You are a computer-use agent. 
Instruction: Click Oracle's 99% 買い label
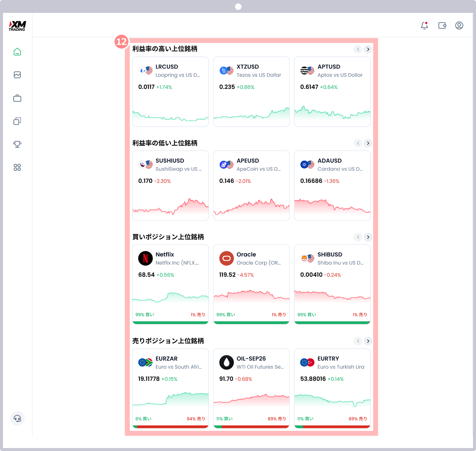(226, 314)
